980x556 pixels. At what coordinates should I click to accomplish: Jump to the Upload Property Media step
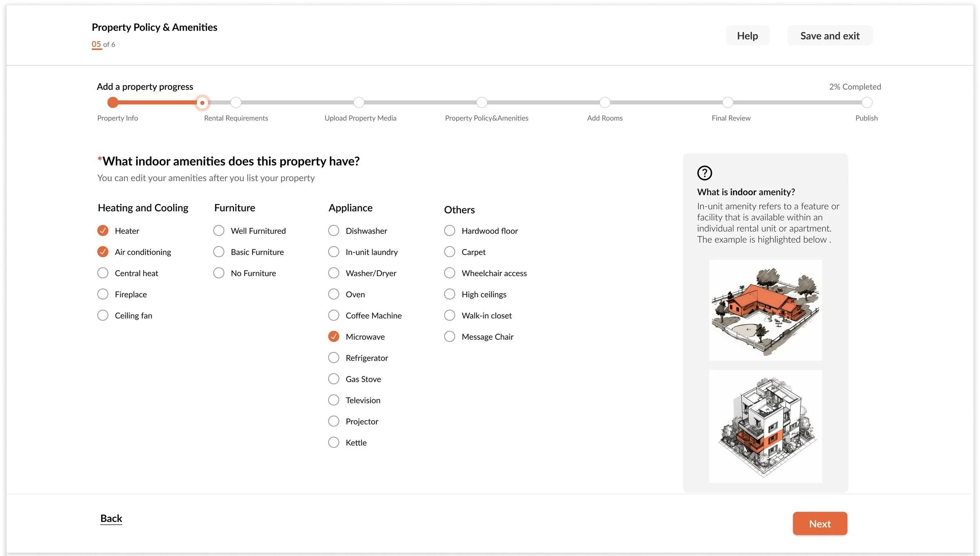pos(359,102)
